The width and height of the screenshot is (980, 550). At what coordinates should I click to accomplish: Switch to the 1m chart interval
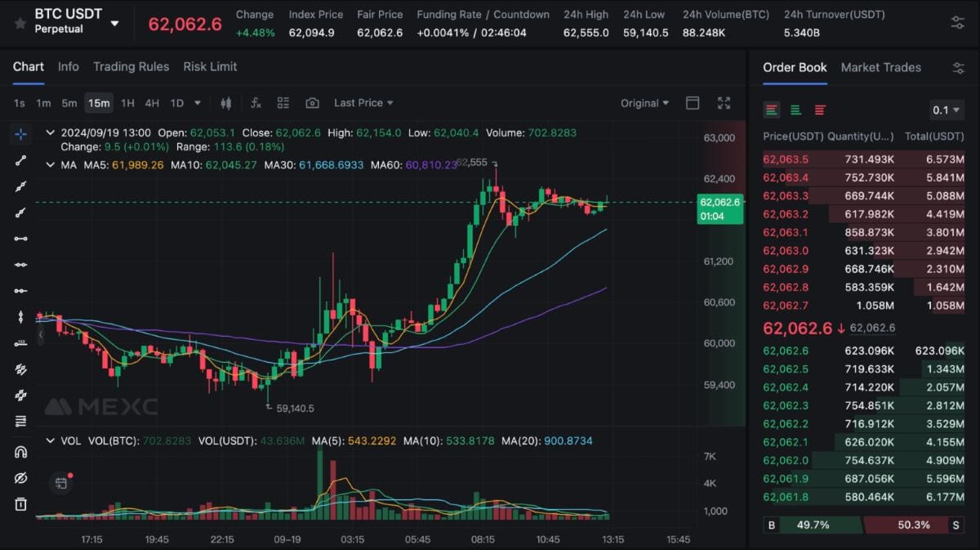click(43, 103)
